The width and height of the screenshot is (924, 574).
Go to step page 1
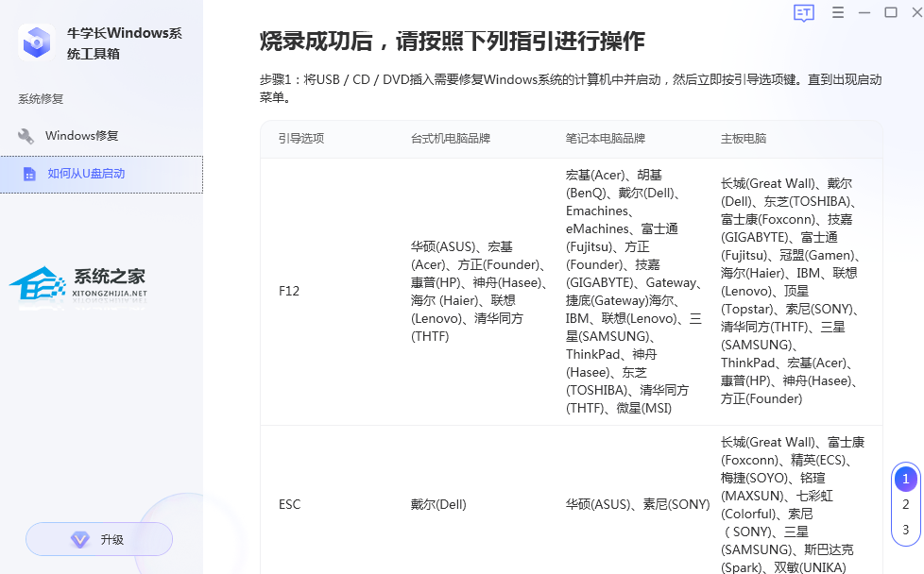(x=906, y=479)
